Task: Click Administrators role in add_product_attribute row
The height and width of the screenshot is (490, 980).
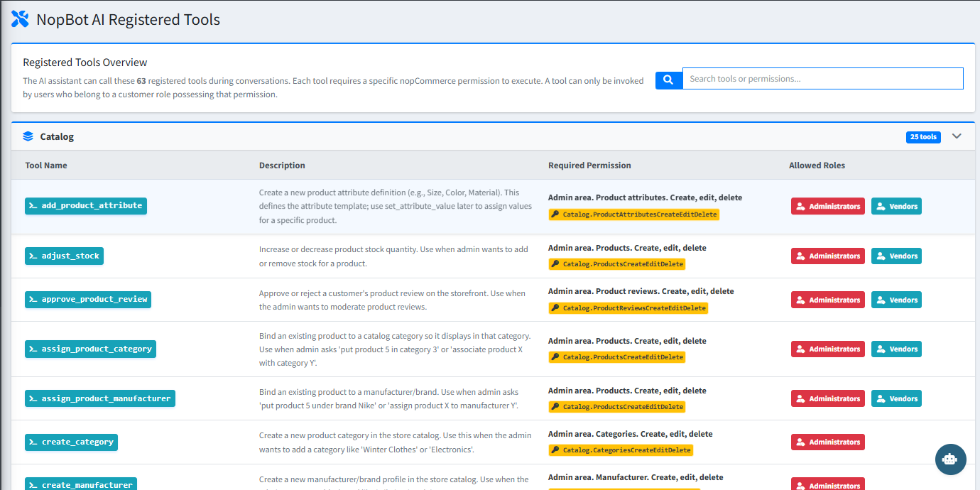Action: pos(828,206)
